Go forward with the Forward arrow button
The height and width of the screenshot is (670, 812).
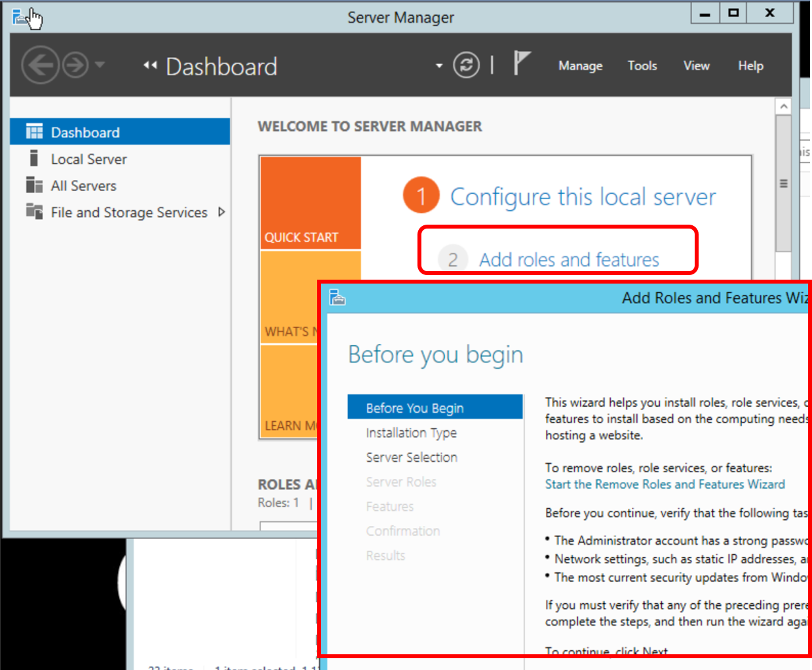click(75, 65)
